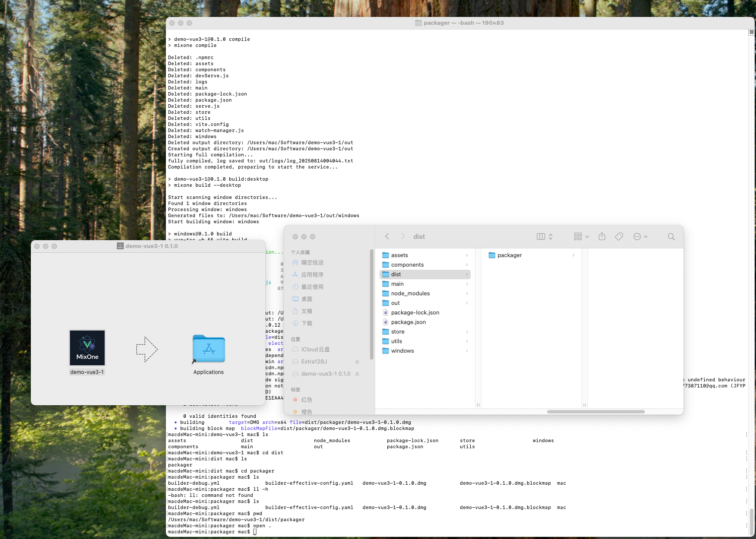
Task: Select the MixOne demo-vue3-1 app icon
Action: 87,348
